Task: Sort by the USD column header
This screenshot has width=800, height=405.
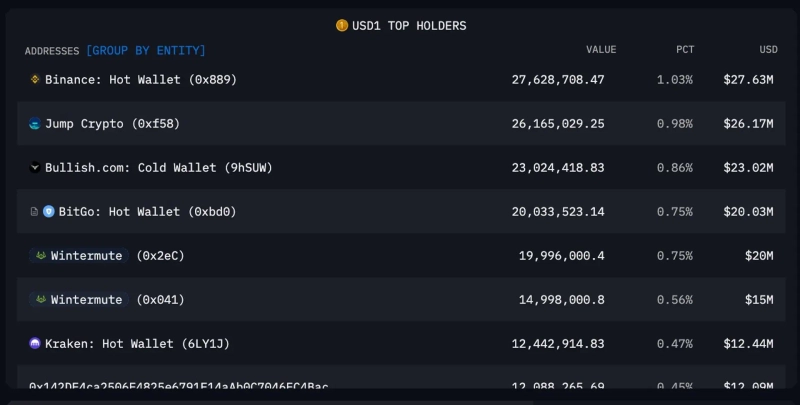Action: 768,50
